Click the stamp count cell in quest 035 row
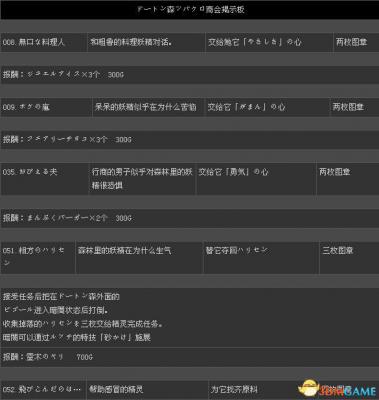The image size is (379, 400). (348, 178)
